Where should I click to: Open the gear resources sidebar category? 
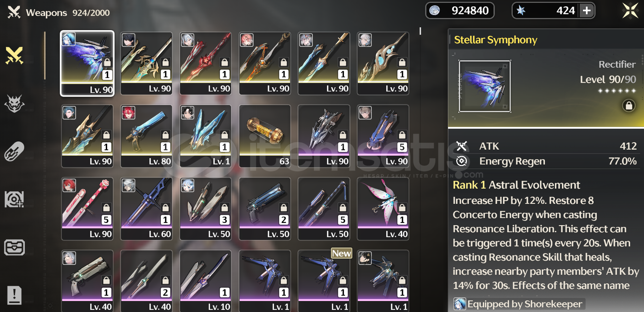point(14,199)
